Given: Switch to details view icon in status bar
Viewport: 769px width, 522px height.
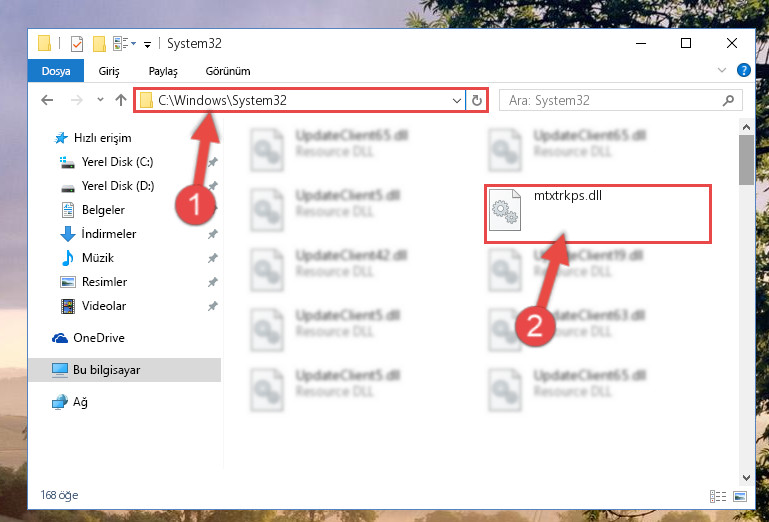Looking at the screenshot, I should (718, 496).
